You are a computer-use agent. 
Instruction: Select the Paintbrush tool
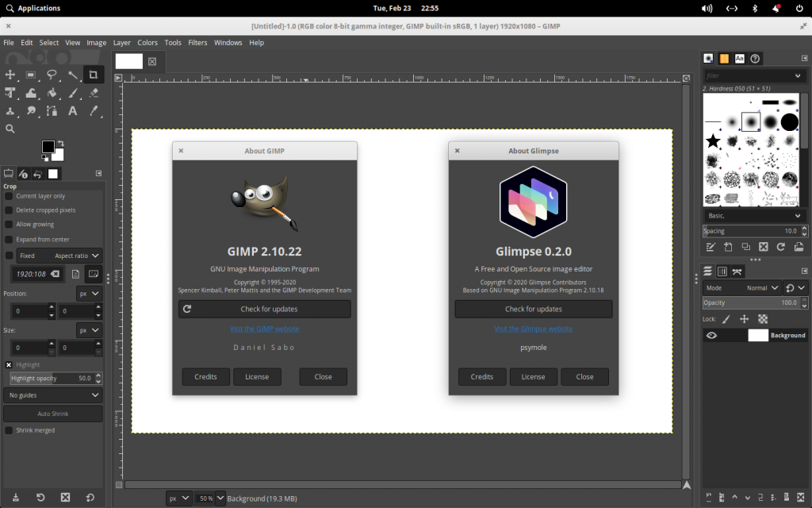coord(72,93)
